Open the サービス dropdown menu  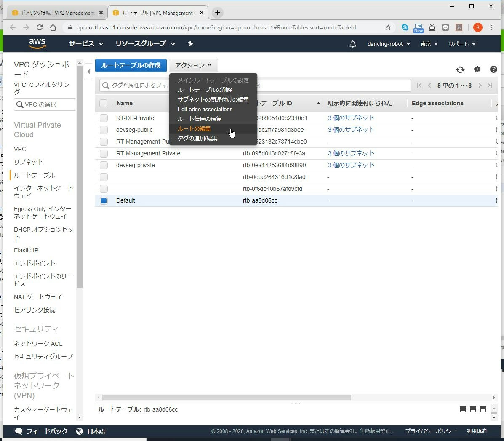(x=86, y=44)
